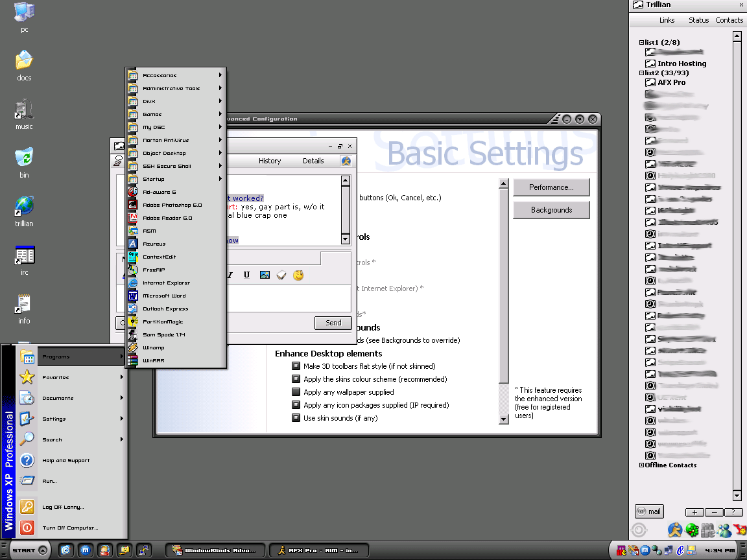Toggle Make 3D toolbars flat style checkbox
The height and width of the screenshot is (560, 747).
tap(296, 366)
